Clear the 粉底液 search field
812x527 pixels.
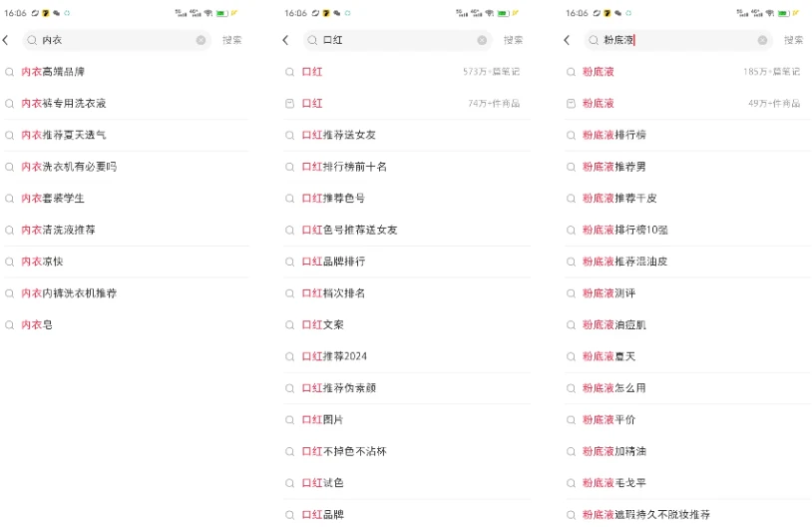(763, 40)
